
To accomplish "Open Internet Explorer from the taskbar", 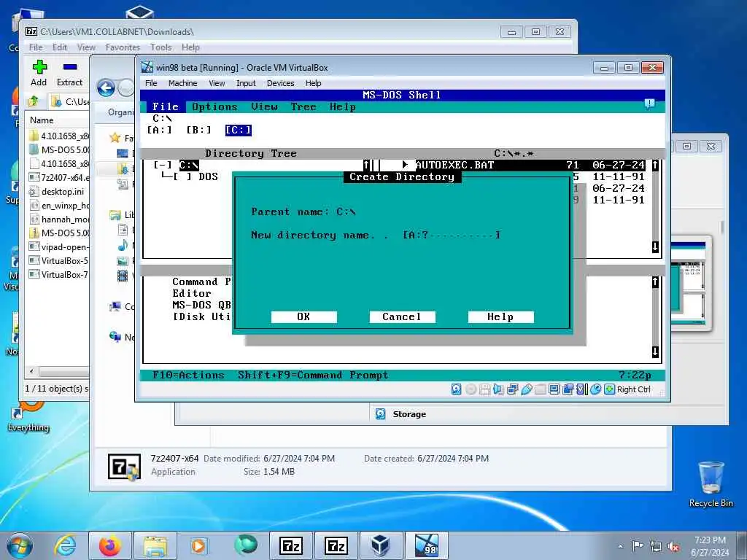I will tap(65, 545).
